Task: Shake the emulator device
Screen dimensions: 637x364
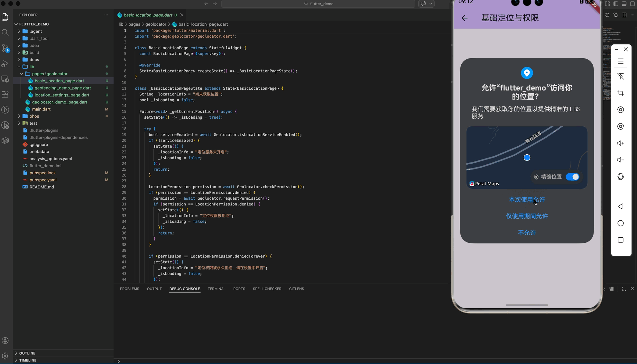Action: point(621,177)
